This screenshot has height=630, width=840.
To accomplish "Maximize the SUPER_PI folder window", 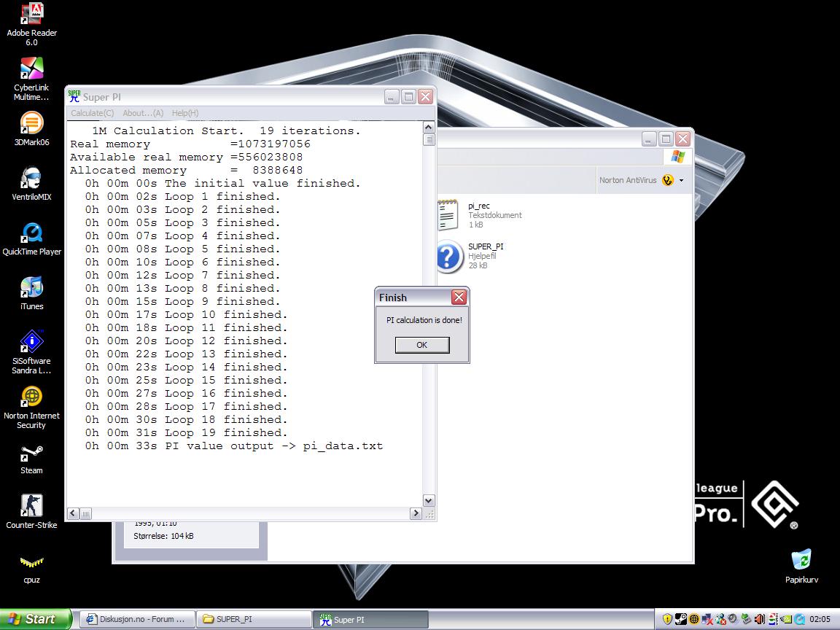I will [x=666, y=139].
